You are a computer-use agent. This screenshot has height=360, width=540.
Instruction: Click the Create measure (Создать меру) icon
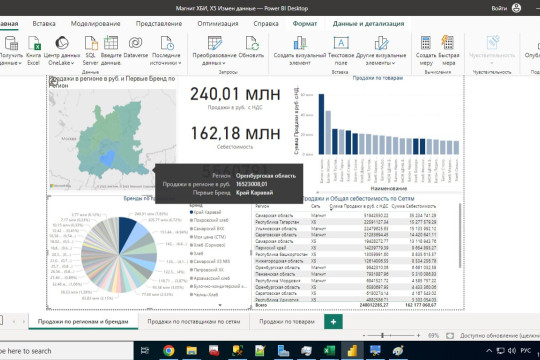[426, 50]
